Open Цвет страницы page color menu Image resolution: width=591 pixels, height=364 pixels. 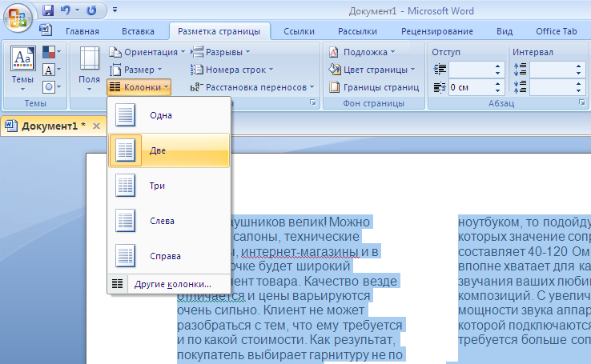[372, 70]
